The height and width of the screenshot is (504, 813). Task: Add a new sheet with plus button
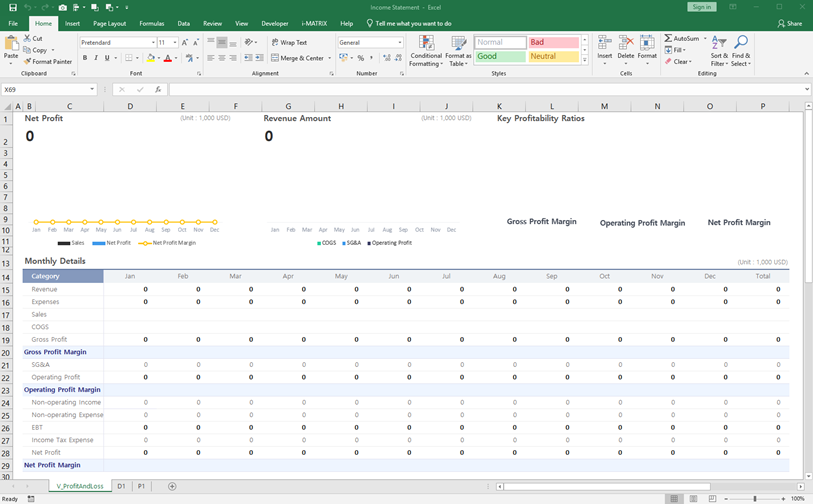click(172, 486)
